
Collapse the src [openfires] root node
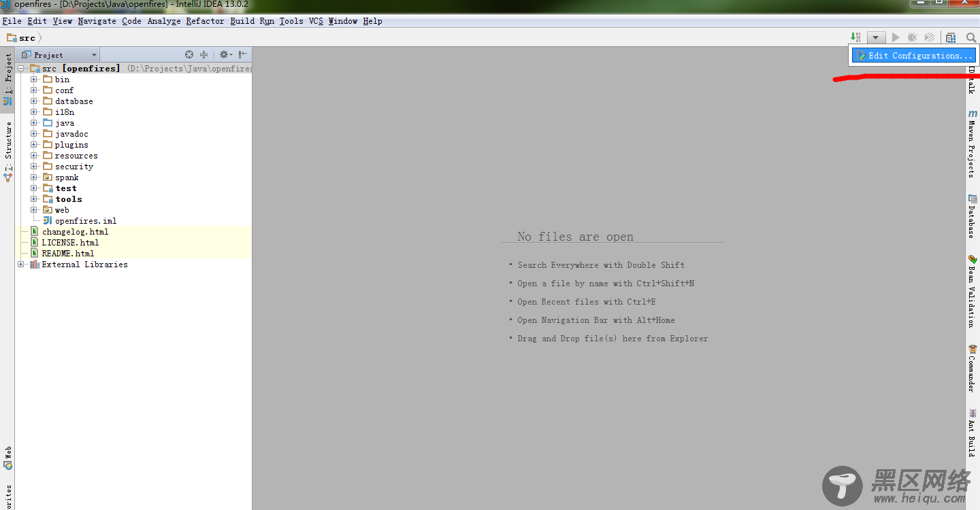(x=20, y=69)
